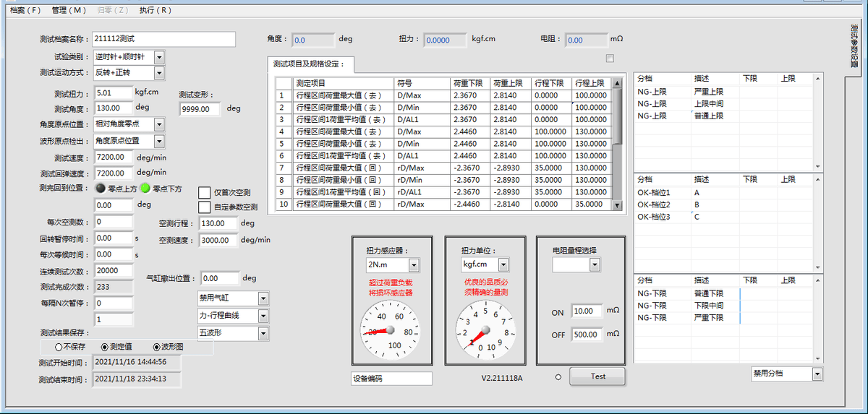The width and height of the screenshot is (868, 414).
Task: Choose the 测定值 save option
Action: point(105,347)
